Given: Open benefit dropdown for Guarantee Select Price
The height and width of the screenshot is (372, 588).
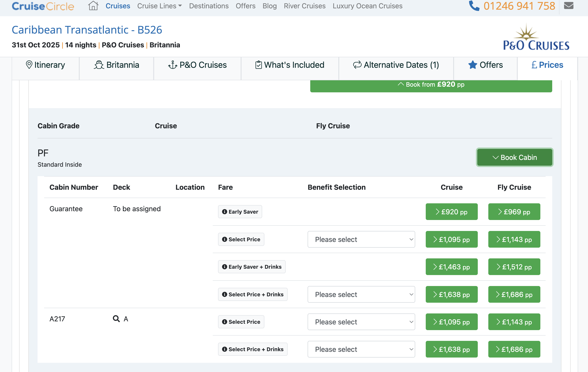Looking at the screenshot, I should (361, 239).
